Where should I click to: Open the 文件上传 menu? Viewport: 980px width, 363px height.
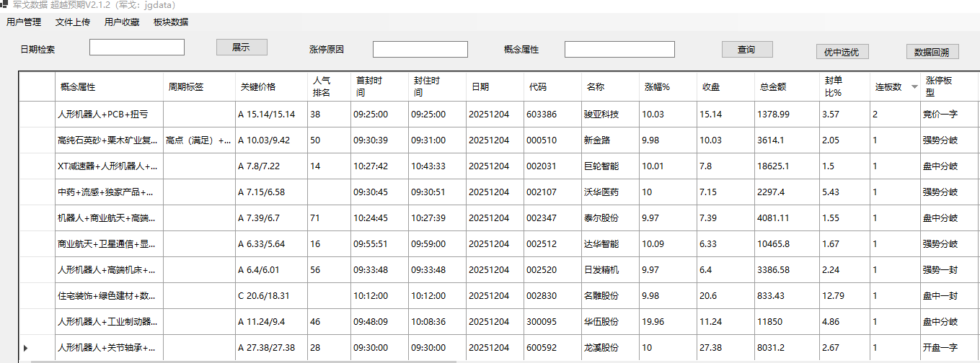pyautogui.click(x=73, y=22)
